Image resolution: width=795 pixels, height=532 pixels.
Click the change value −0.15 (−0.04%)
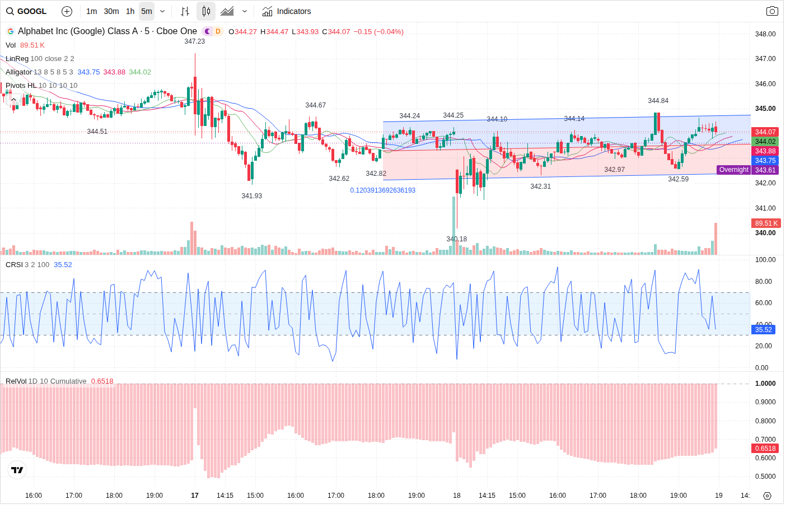[379, 32]
